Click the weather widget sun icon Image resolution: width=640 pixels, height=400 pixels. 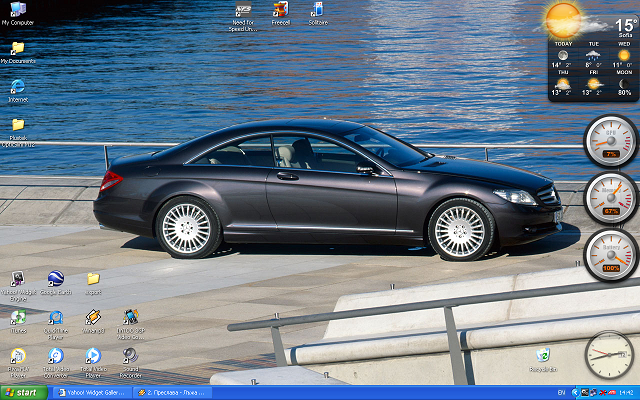click(563, 17)
